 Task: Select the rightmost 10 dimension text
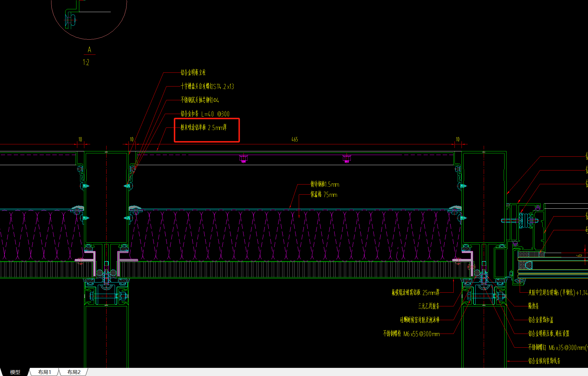pyautogui.click(x=458, y=139)
